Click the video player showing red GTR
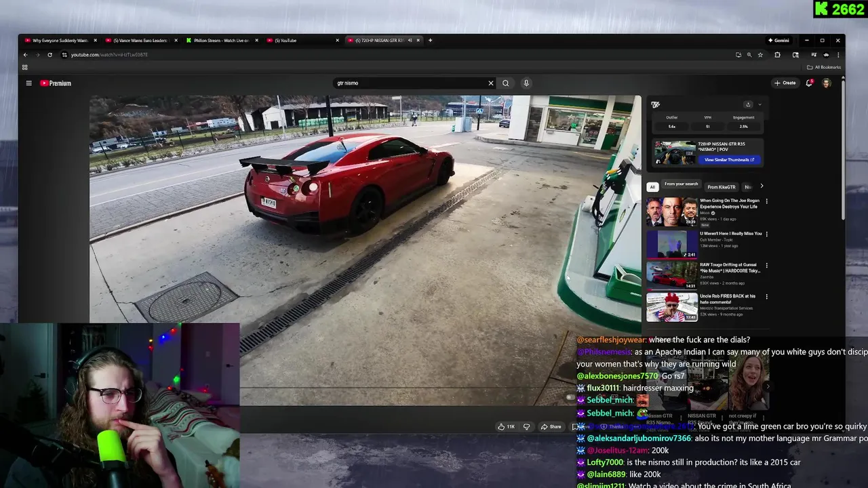This screenshot has width=868, height=488. [x=365, y=251]
